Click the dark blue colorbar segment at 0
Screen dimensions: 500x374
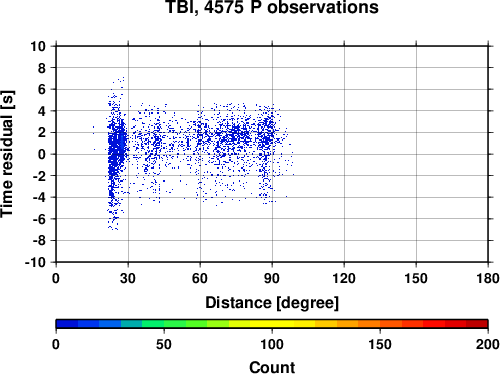67,324
